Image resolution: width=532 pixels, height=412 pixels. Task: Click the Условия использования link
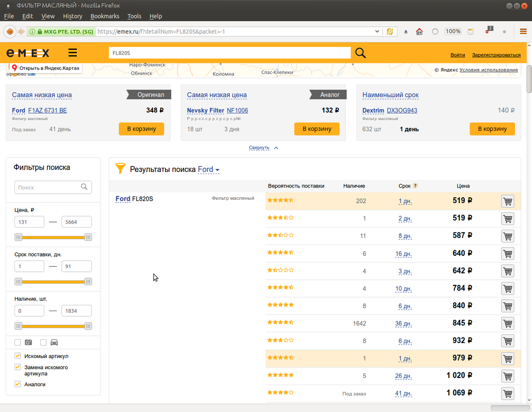pos(489,70)
